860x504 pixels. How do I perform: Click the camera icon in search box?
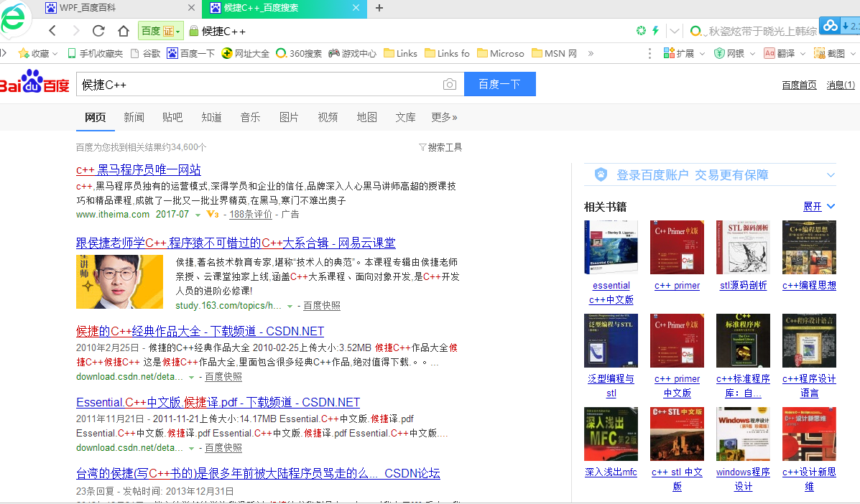(450, 84)
